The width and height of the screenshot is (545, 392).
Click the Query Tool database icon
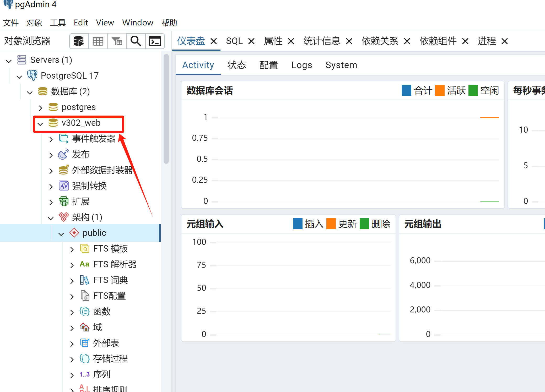[x=79, y=41]
